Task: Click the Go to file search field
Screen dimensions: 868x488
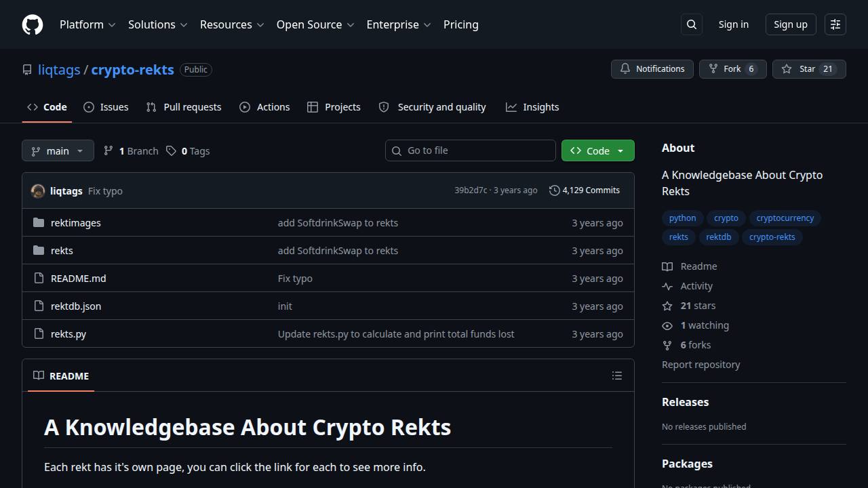Action: click(x=471, y=150)
